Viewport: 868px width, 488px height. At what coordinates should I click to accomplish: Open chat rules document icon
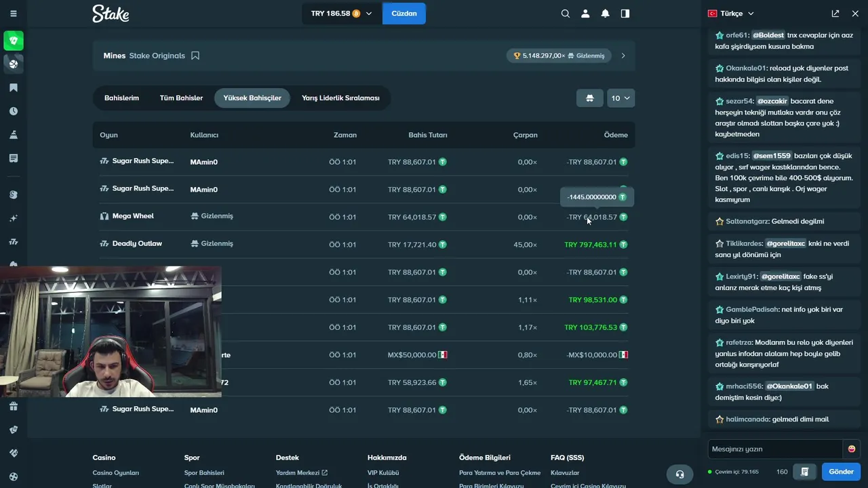805,472
